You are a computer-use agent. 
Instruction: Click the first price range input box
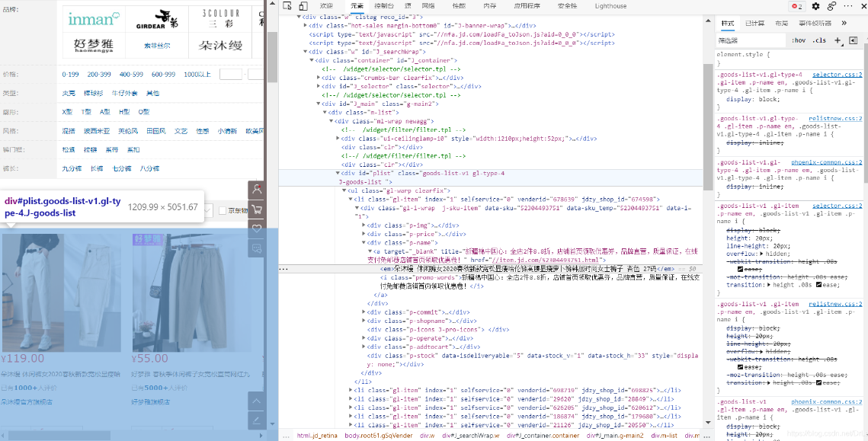[x=232, y=74]
